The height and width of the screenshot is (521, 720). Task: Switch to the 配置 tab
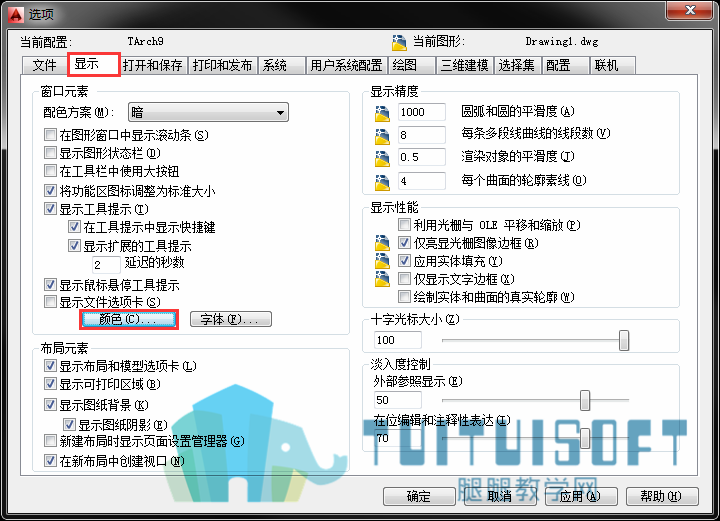565,65
